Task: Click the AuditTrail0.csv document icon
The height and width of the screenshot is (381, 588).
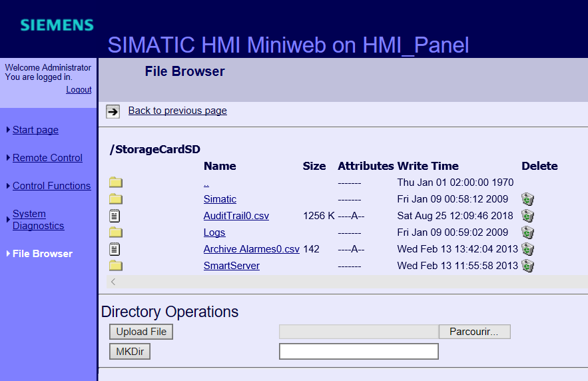Action: point(115,216)
